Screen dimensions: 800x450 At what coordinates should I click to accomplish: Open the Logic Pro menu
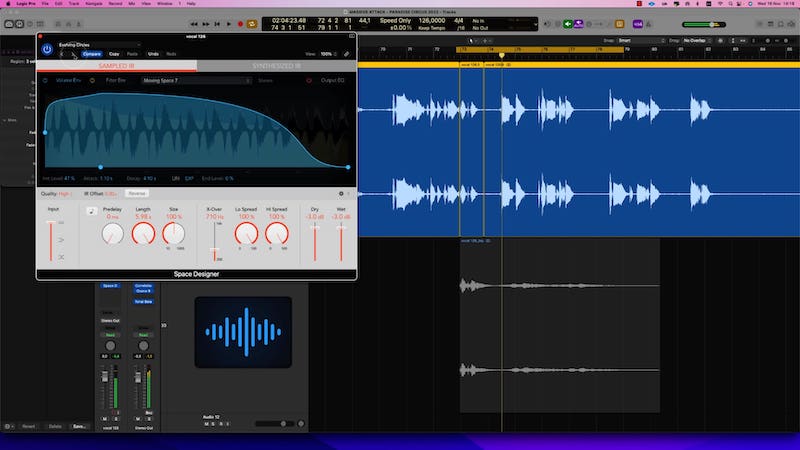click(x=26, y=4)
